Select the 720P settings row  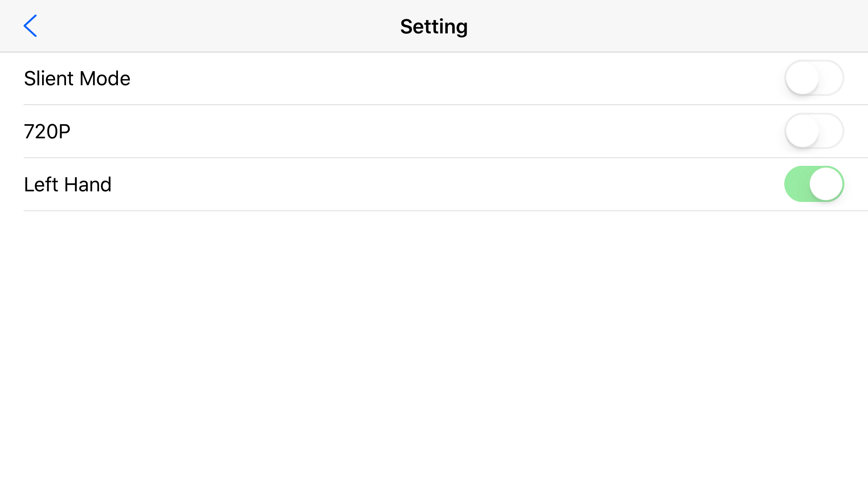coord(434,131)
